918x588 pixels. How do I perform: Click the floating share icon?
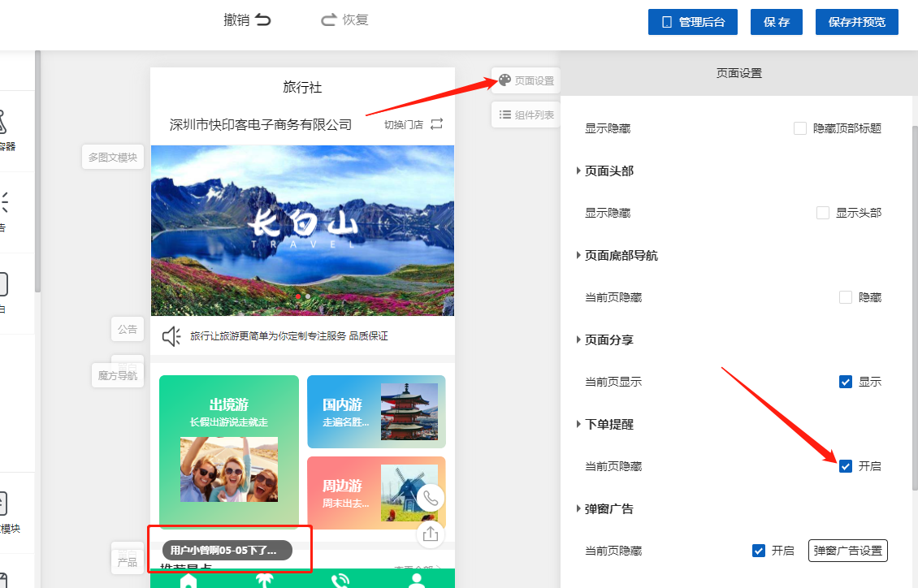coord(431,534)
